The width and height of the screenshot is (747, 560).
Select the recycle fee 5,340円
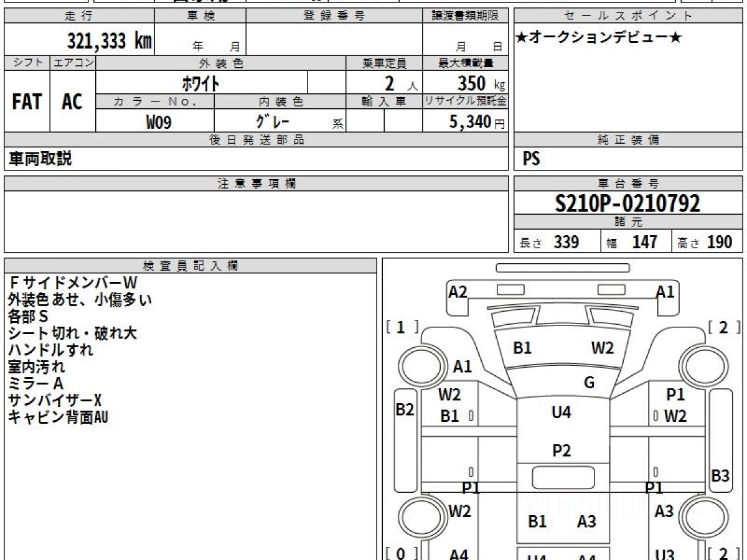coord(477,122)
